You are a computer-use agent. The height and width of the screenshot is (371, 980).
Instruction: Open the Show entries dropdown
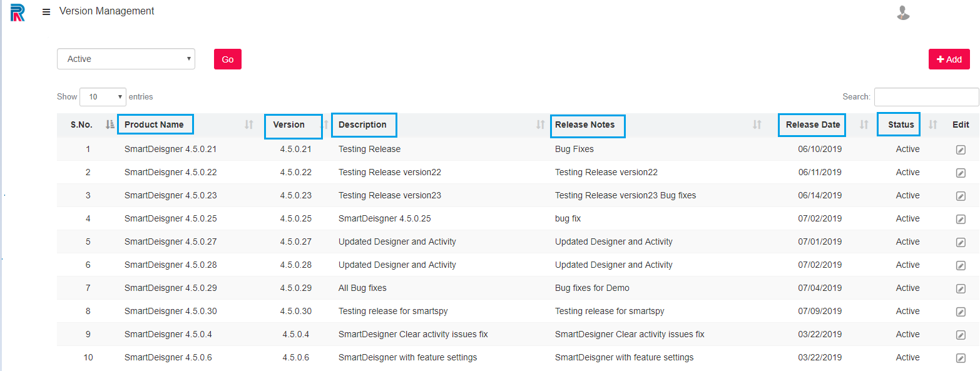(x=103, y=96)
